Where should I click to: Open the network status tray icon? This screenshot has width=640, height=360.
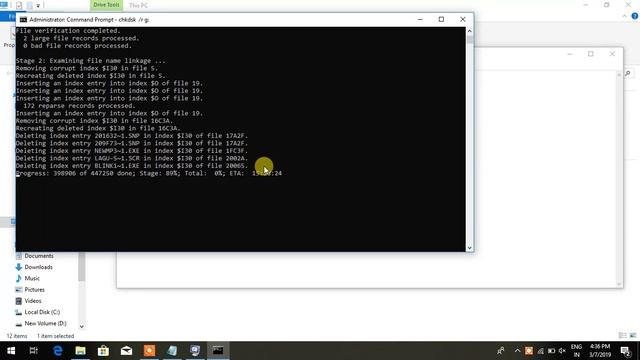[x=540, y=351]
